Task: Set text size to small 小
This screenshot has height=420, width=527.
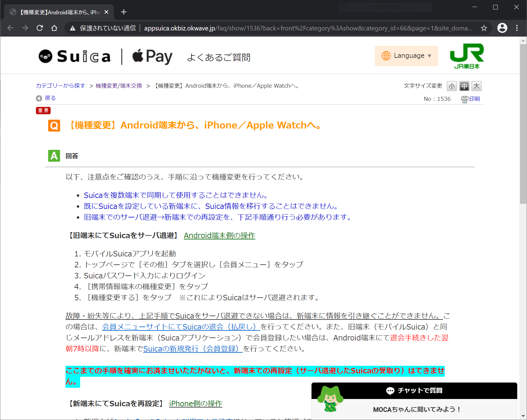Action: (452, 86)
